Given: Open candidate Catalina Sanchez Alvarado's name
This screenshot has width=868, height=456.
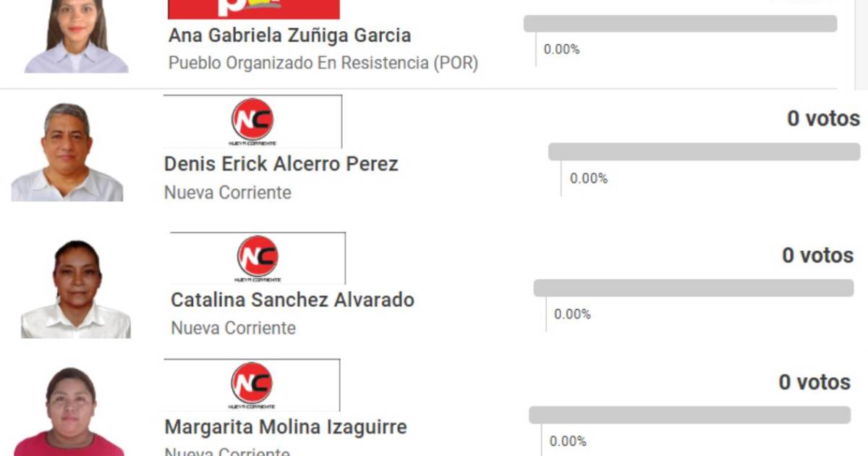Looking at the screenshot, I should [x=292, y=300].
